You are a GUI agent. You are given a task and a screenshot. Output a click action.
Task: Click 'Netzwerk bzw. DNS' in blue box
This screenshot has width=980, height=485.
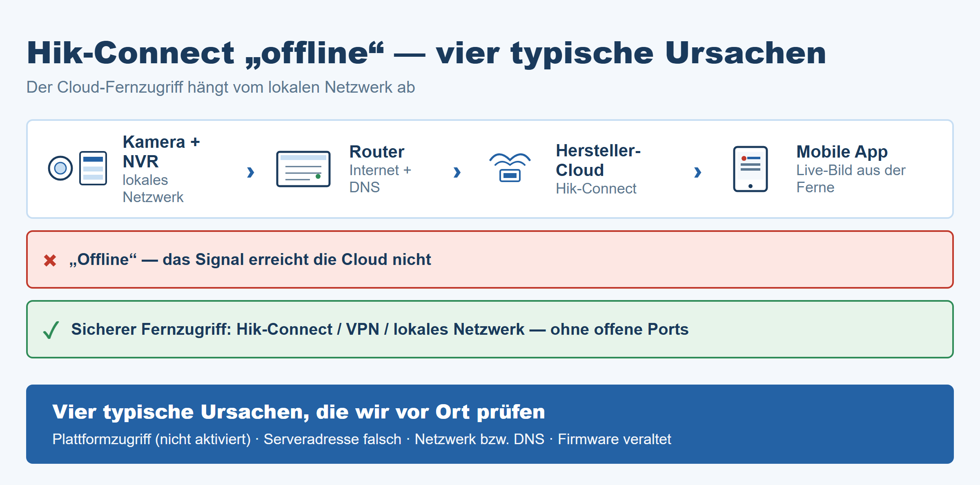point(479,439)
